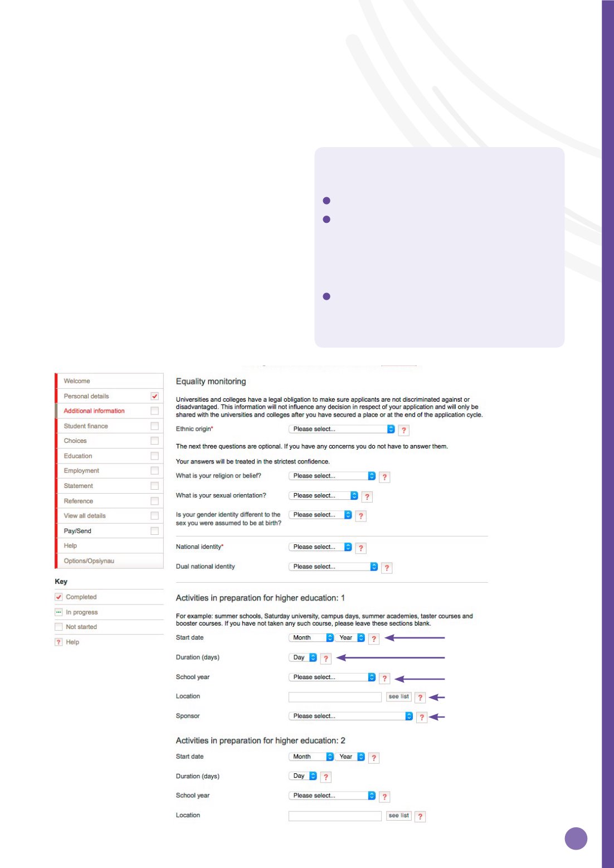Open help for Activity 2 Location
The width and height of the screenshot is (614, 868).
(x=421, y=817)
